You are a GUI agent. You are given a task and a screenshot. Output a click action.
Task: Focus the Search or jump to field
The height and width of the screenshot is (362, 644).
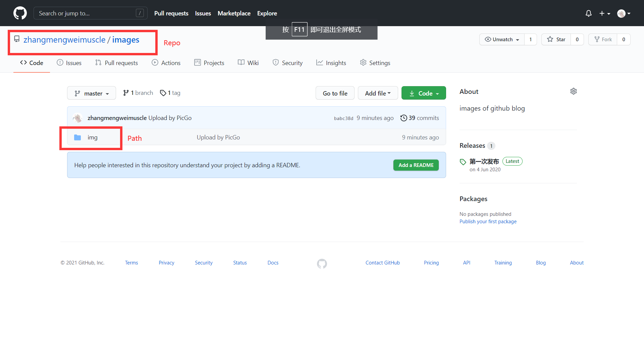(91, 13)
